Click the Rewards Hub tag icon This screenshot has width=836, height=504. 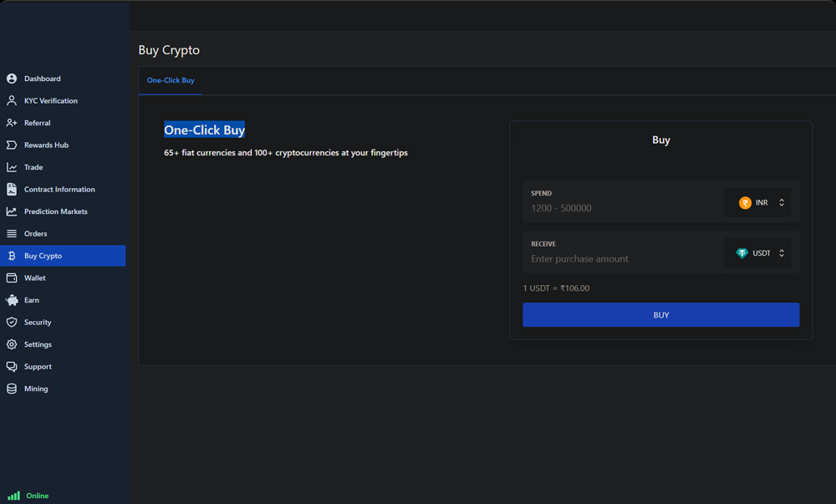pos(12,145)
